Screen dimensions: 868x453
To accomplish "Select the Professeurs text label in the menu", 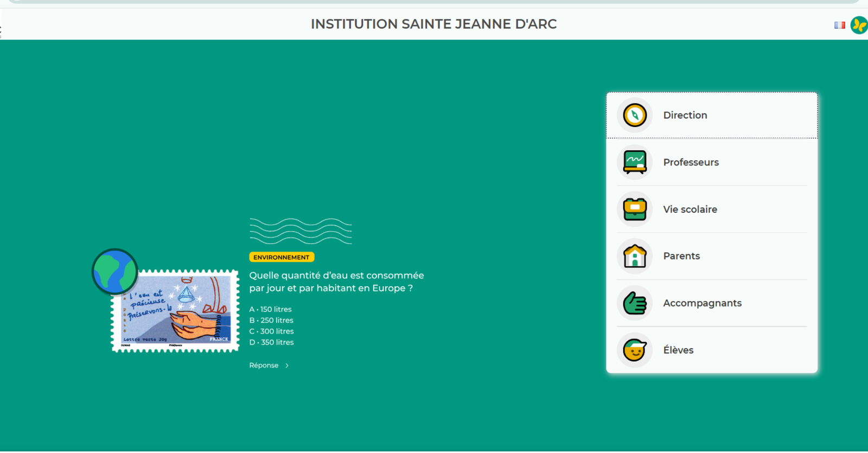I will [691, 162].
